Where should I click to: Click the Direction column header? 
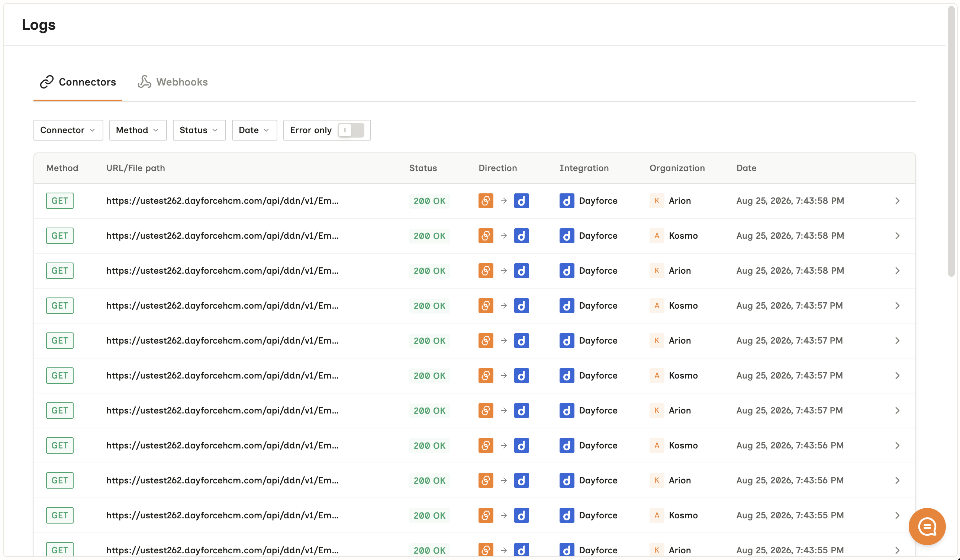pos(497,168)
